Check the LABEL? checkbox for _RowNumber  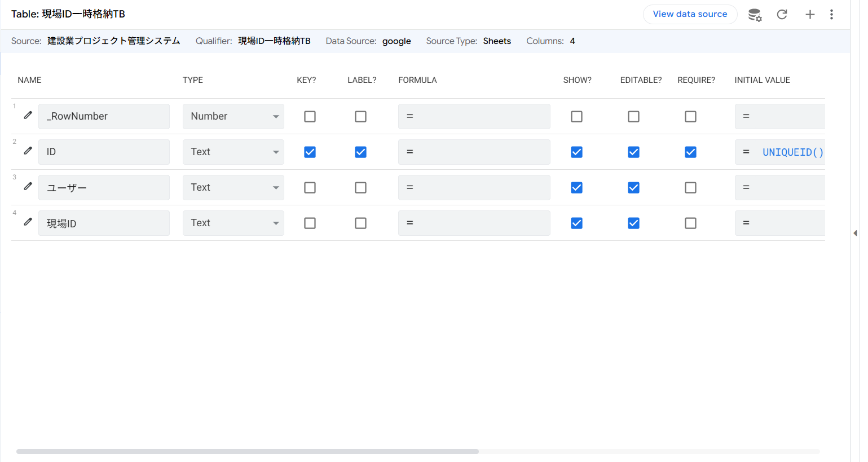click(x=360, y=116)
